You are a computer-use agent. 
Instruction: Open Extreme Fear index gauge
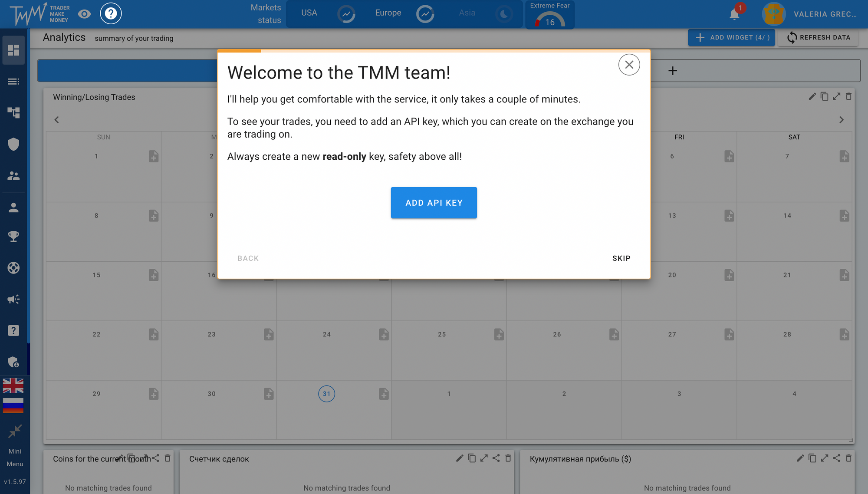tap(550, 15)
